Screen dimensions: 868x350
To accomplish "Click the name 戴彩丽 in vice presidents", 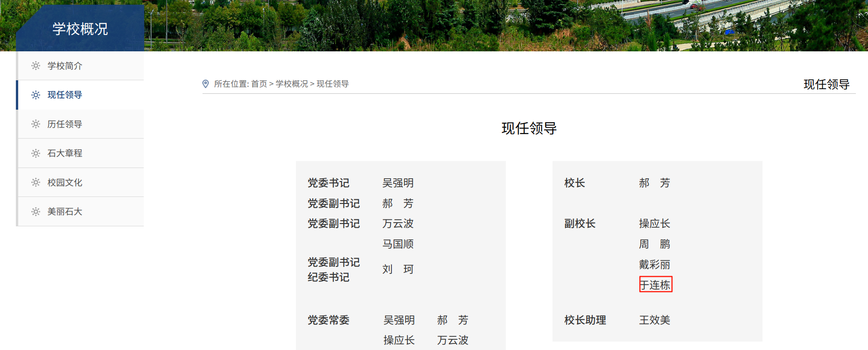I will [x=655, y=265].
